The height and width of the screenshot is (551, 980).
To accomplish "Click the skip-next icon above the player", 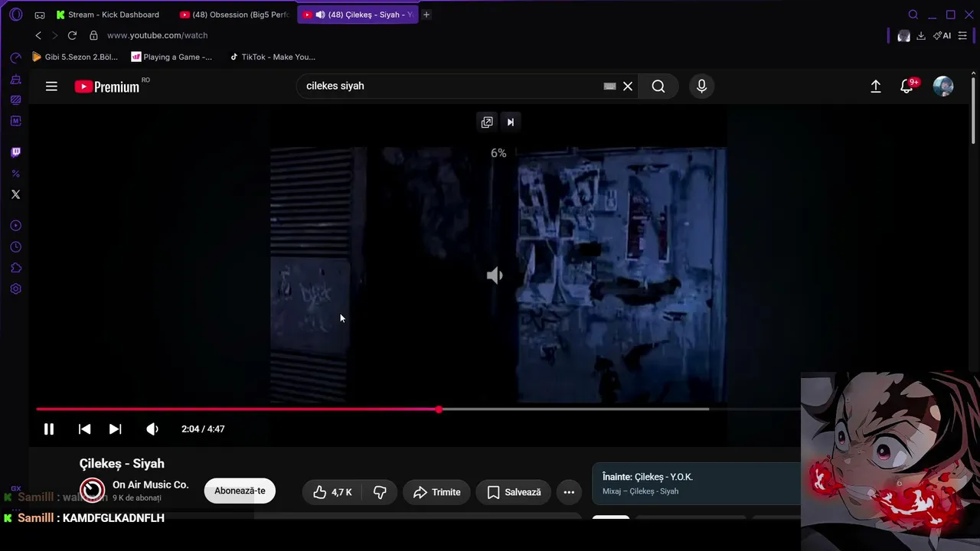I will [x=511, y=122].
